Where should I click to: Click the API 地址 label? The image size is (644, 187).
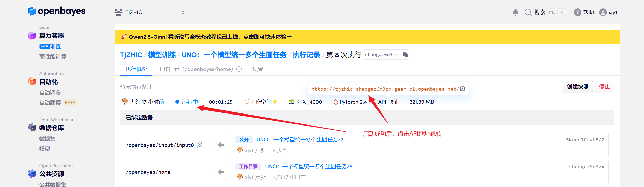(x=388, y=102)
